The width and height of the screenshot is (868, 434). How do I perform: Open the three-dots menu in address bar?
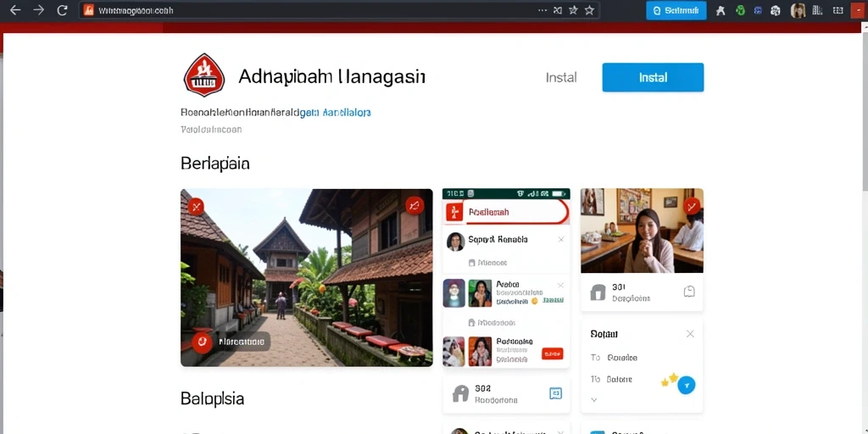[542, 10]
